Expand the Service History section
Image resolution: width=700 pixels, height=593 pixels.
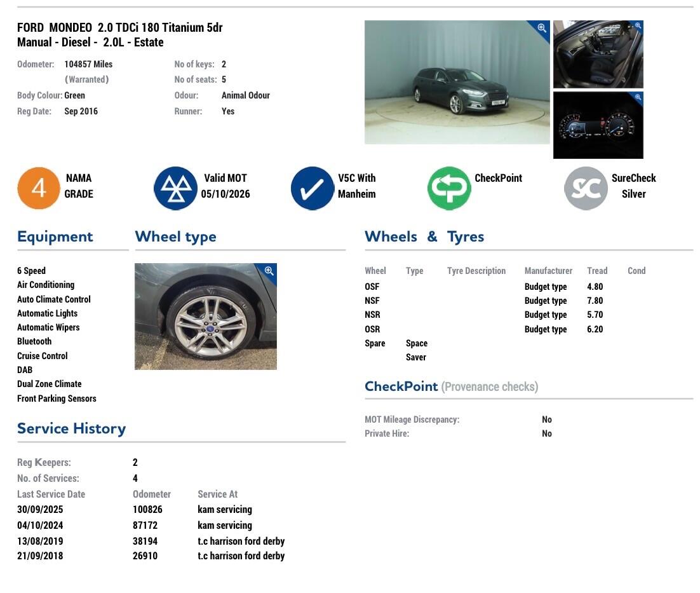pos(71,428)
